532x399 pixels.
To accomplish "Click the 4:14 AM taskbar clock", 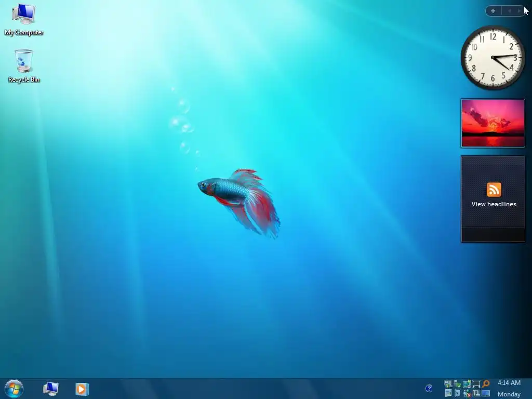I will click(x=509, y=383).
